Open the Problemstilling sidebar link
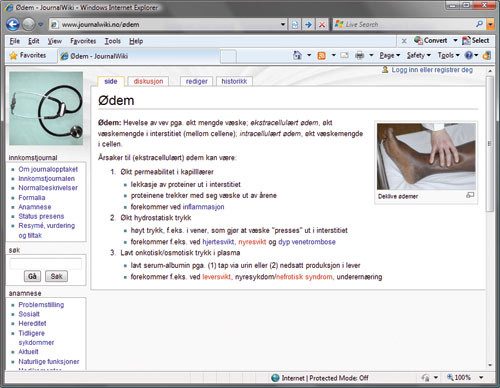This screenshot has width=500, height=388. (x=41, y=305)
